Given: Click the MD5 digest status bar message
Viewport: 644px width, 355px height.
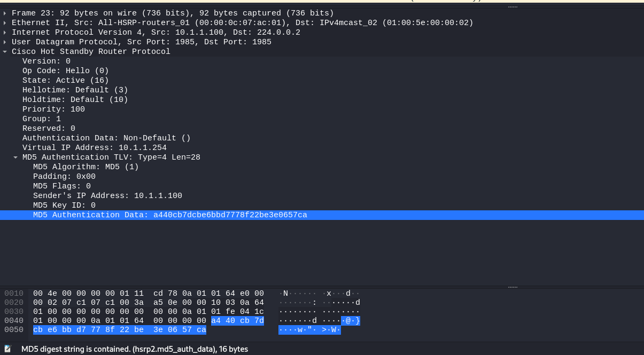Looking at the screenshot, I should click(x=134, y=349).
